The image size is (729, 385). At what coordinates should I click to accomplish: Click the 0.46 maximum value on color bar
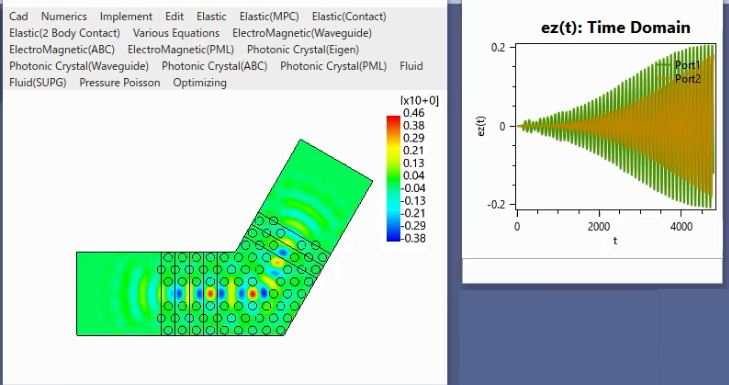pyautogui.click(x=414, y=113)
